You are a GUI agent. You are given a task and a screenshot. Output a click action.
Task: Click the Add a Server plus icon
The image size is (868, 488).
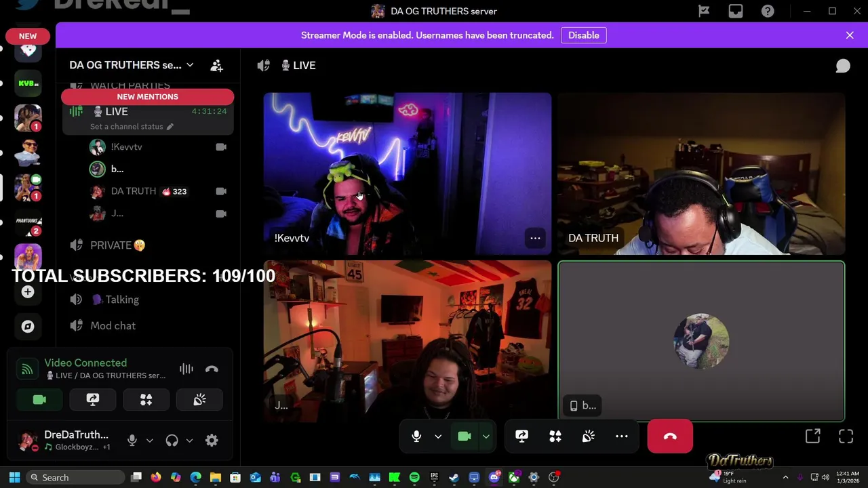pos(28,291)
